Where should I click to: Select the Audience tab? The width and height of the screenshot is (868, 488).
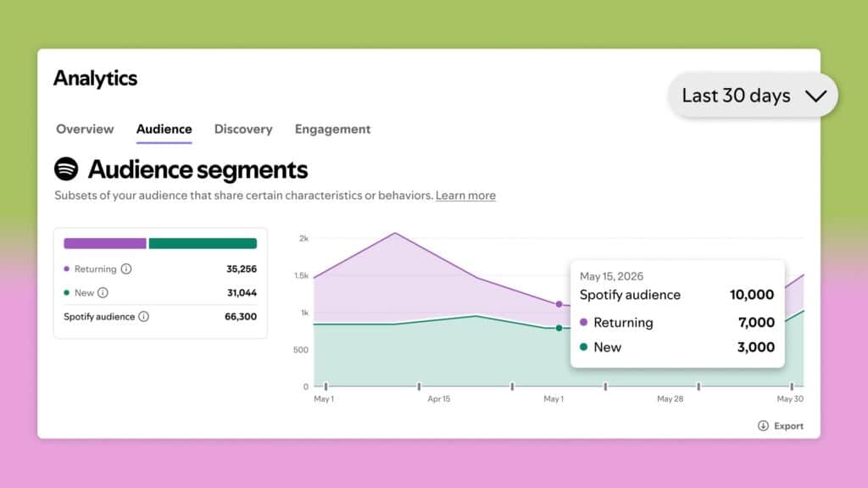(164, 129)
